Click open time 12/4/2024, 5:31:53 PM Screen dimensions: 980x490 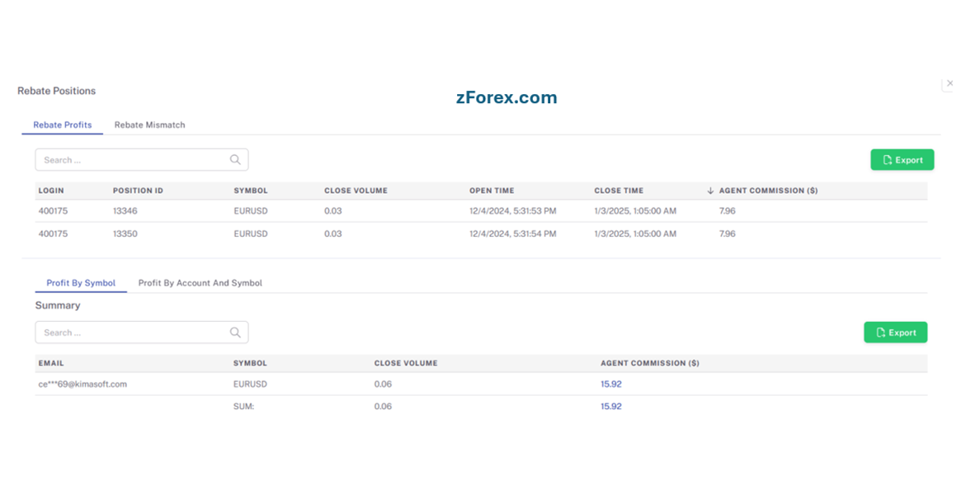pyautogui.click(x=512, y=211)
